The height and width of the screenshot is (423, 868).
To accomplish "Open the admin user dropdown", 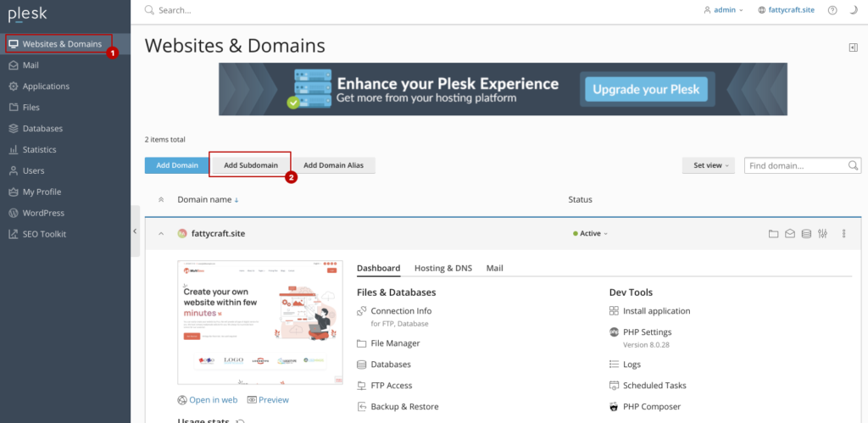I will [724, 10].
